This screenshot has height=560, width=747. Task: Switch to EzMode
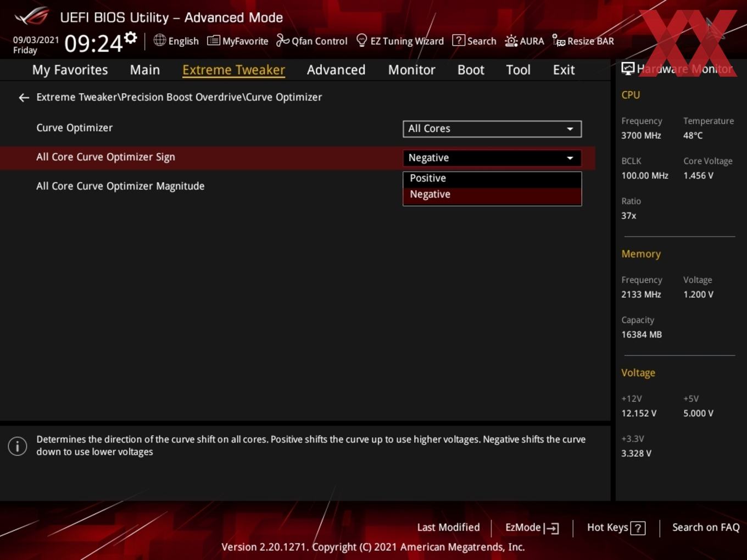532,528
